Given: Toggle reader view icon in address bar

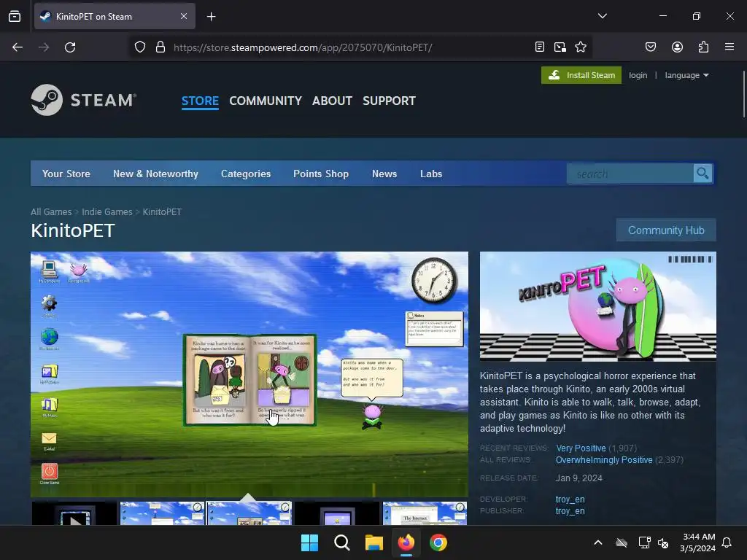Looking at the screenshot, I should point(540,47).
